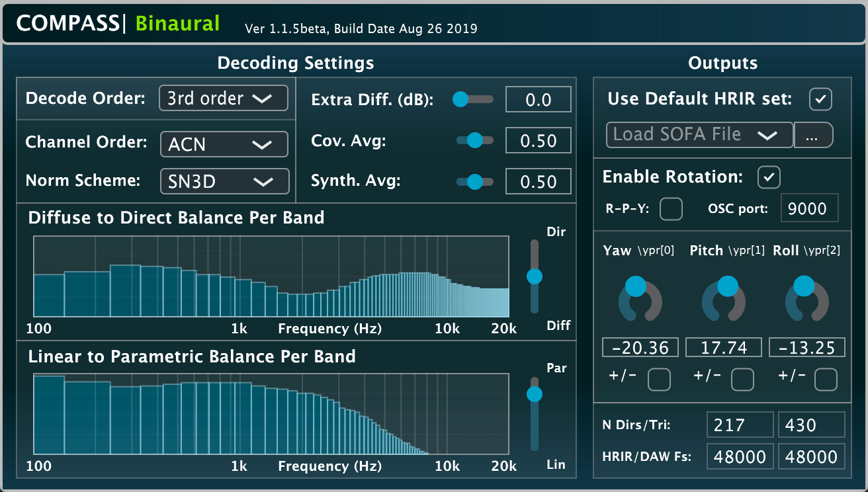Viewport: 868px width, 492px height.
Task: Click the Extra Diff. (dB) slider handle
Action: [x=460, y=100]
